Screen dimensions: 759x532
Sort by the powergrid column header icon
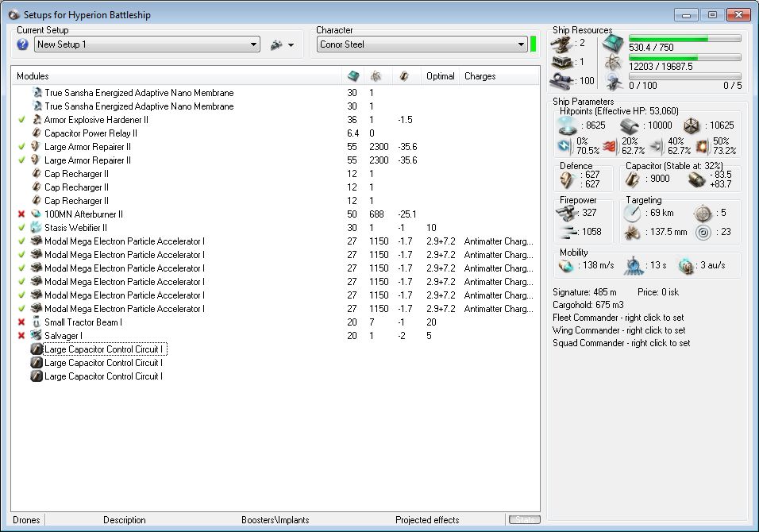click(x=376, y=76)
